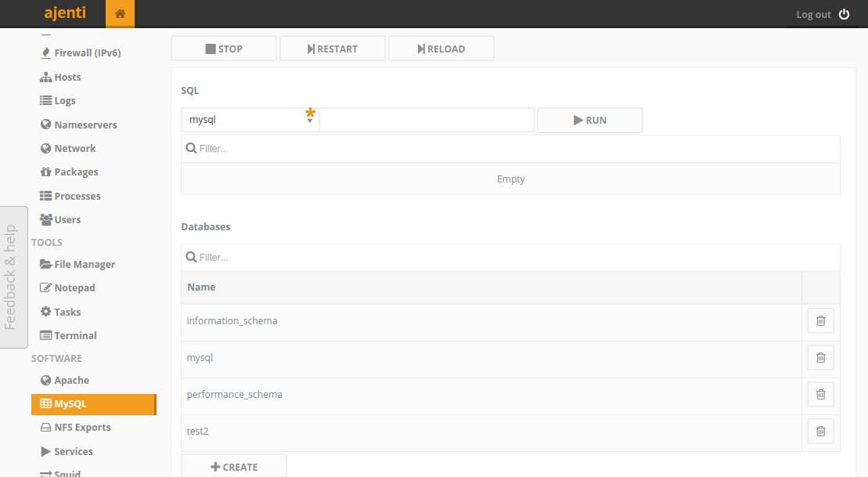Click the Network globe icon

46,149
